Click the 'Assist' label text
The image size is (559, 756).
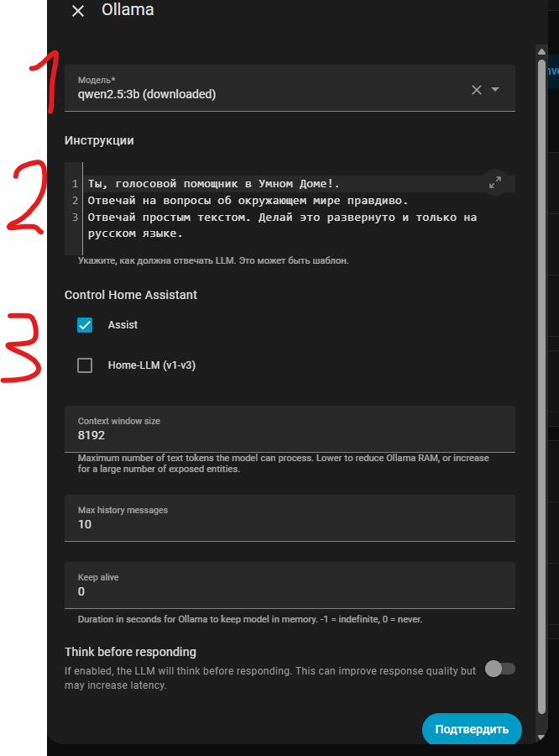pos(123,325)
